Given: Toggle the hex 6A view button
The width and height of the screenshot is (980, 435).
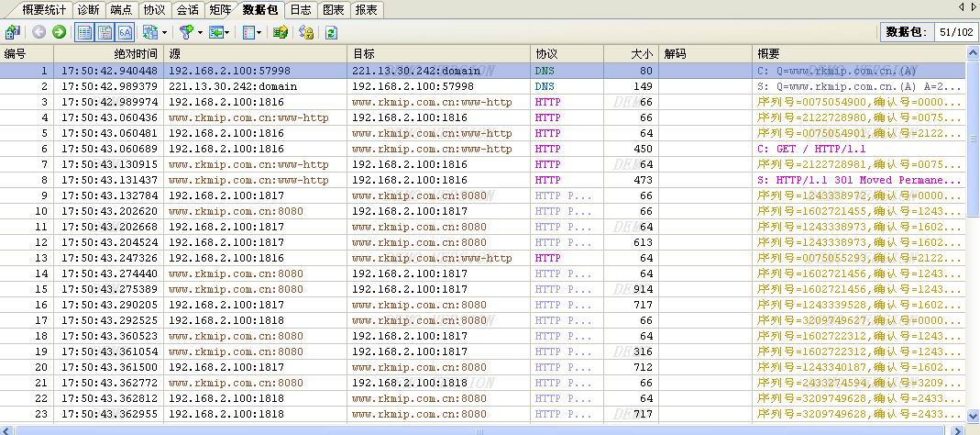Looking at the screenshot, I should pos(126,32).
